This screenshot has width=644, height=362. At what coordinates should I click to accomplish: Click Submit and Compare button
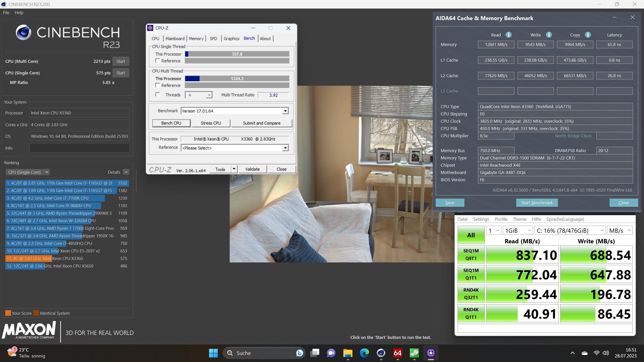pyautogui.click(x=262, y=123)
